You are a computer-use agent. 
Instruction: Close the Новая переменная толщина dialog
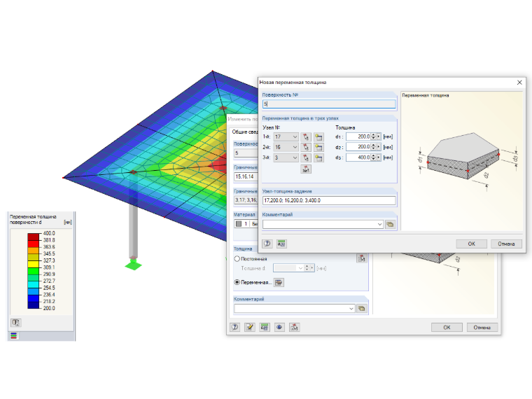pyautogui.click(x=519, y=83)
